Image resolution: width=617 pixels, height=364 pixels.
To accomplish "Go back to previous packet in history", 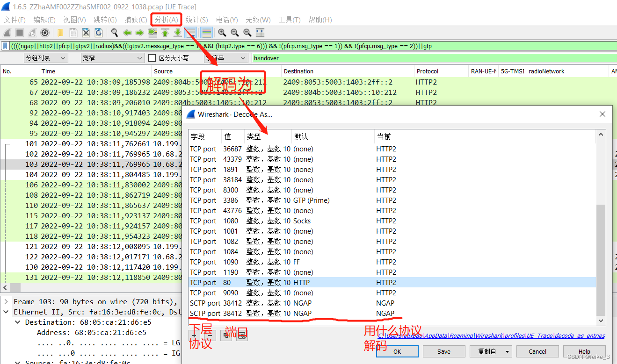I will (x=127, y=33).
